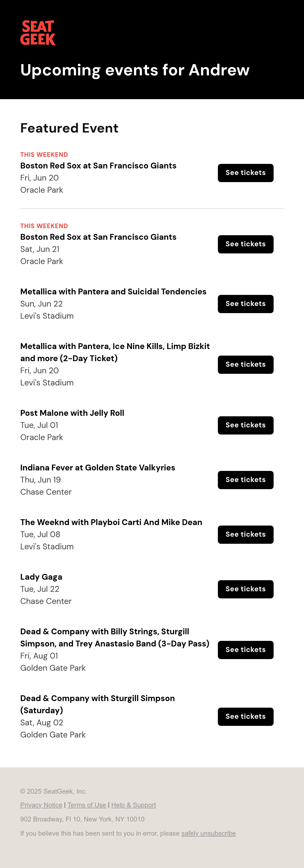Click Metallica with Pantera and Suicidal Tendencies title
Image resolution: width=304 pixels, height=868 pixels.
pyautogui.click(x=113, y=291)
